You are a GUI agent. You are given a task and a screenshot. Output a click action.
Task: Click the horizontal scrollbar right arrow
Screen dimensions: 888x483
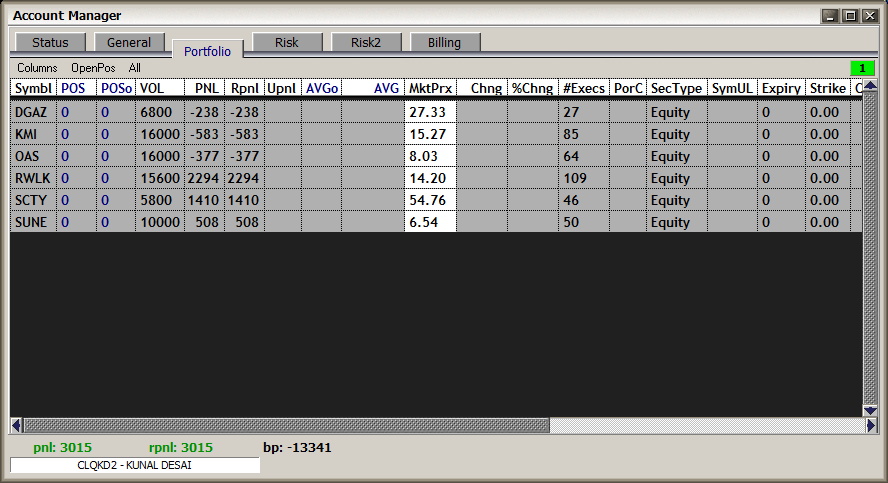pos(871,425)
